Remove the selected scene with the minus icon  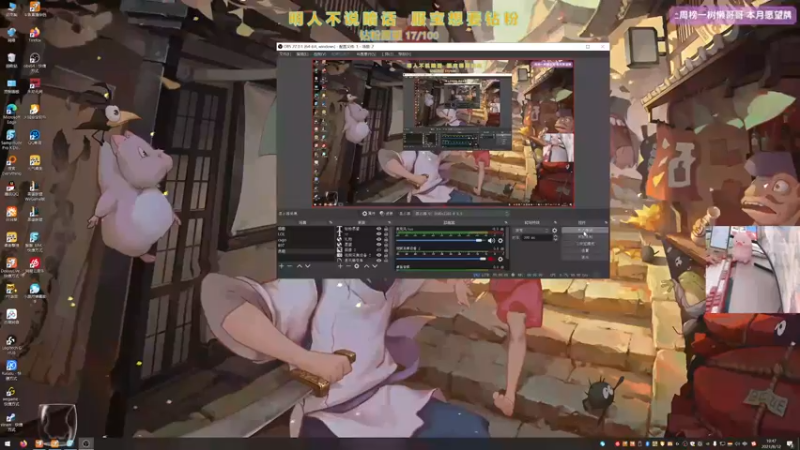[289, 266]
